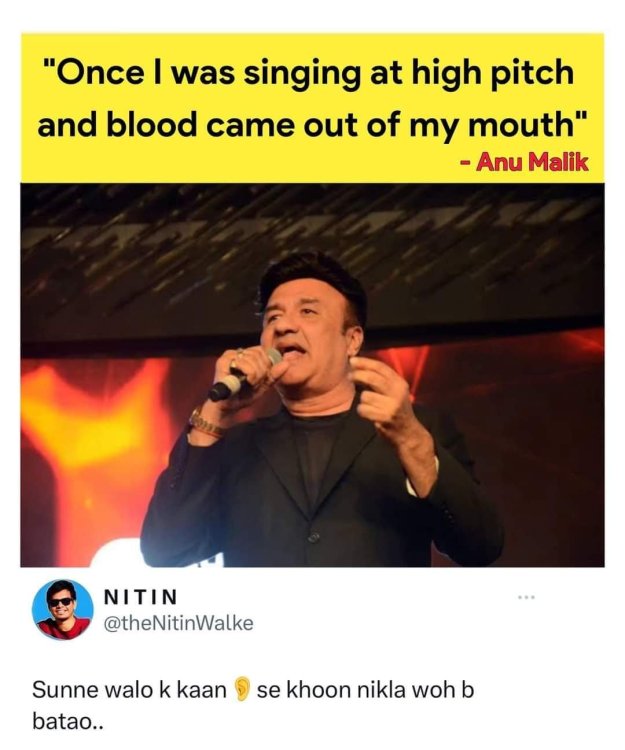Click the 'Sunne walo k kaan' tweet text
This screenshot has width=625, height=750.
pyautogui.click(x=129, y=690)
